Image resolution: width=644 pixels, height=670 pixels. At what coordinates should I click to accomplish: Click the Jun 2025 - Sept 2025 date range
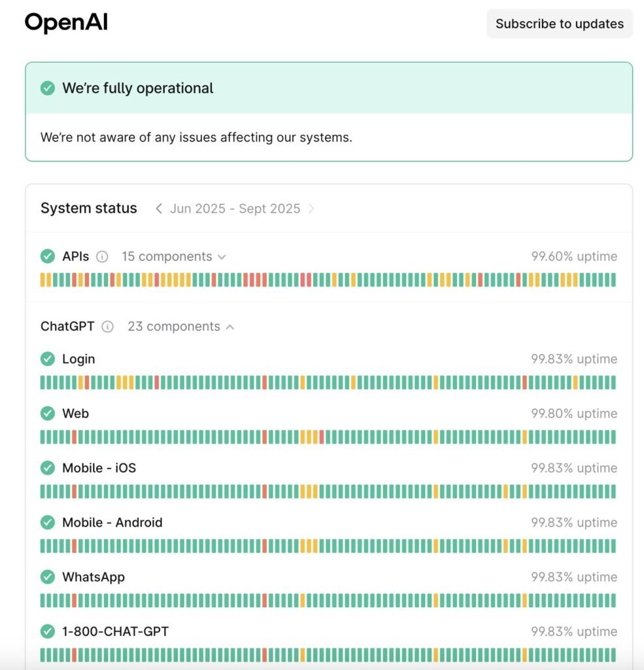click(x=235, y=209)
